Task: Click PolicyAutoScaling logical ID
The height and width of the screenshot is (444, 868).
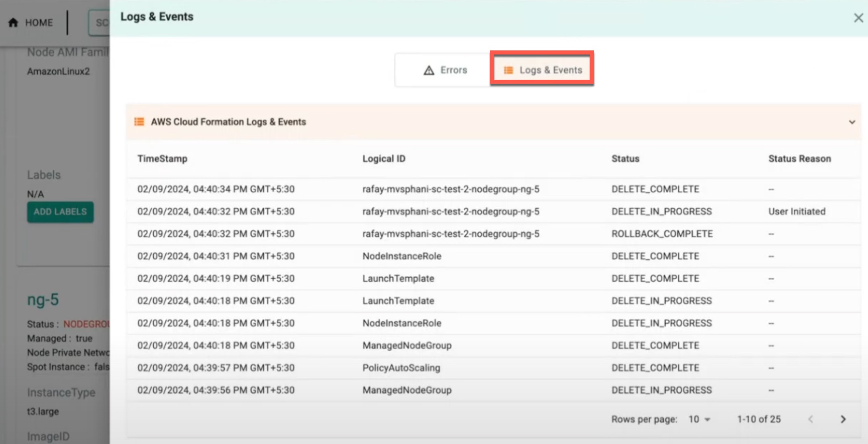Action: (401, 368)
